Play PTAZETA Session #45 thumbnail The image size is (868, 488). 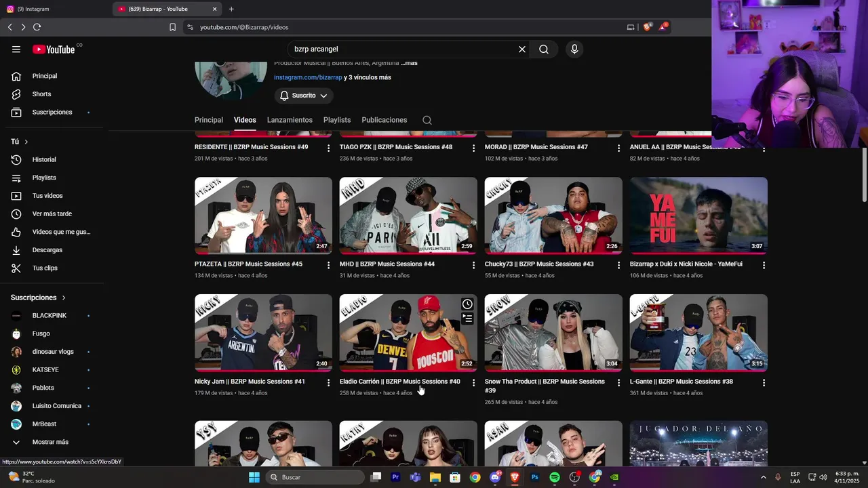pos(263,216)
